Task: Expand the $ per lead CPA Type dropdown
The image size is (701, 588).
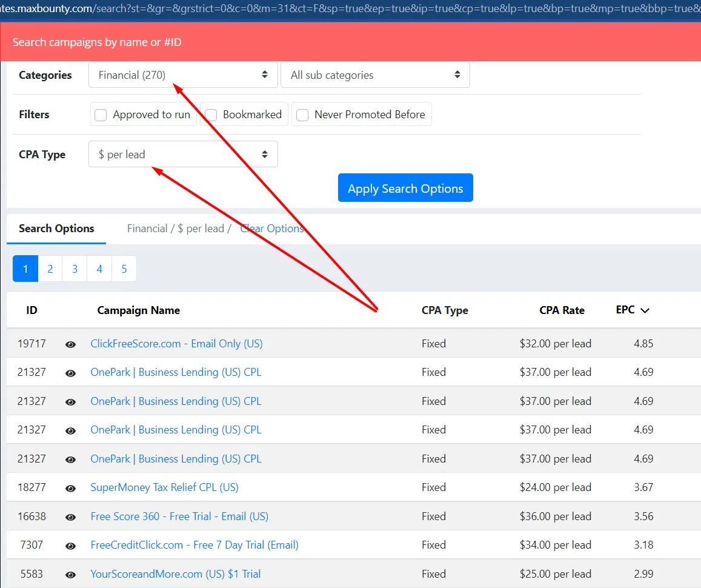Action: pos(183,154)
